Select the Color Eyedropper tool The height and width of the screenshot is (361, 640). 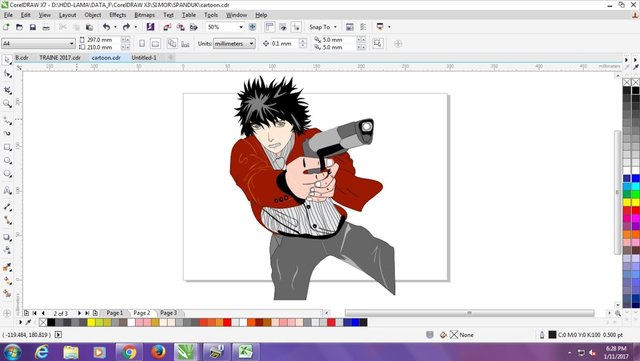(x=7, y=267)
